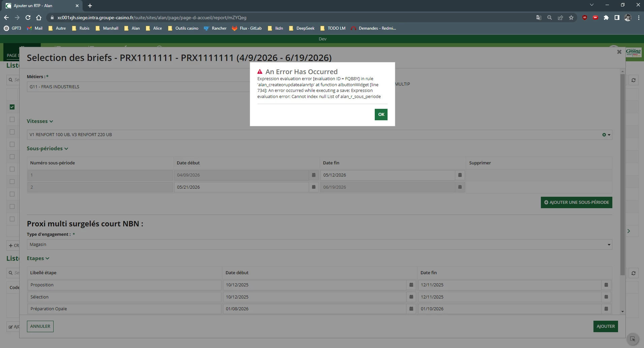Open calendar for Préparation Opale Date début

(411, 309)
